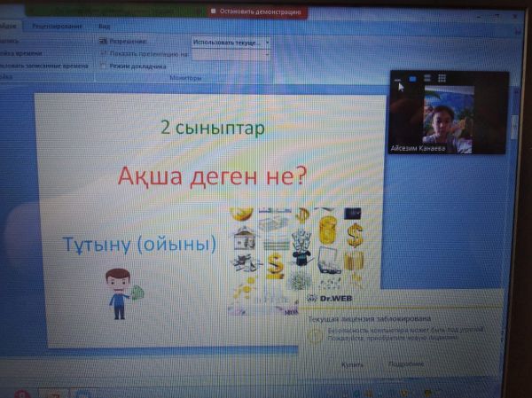Screen dimensions: 532x398
Task: Toggle the Показать презентацию на checkbox
Action: coord(104,53)
